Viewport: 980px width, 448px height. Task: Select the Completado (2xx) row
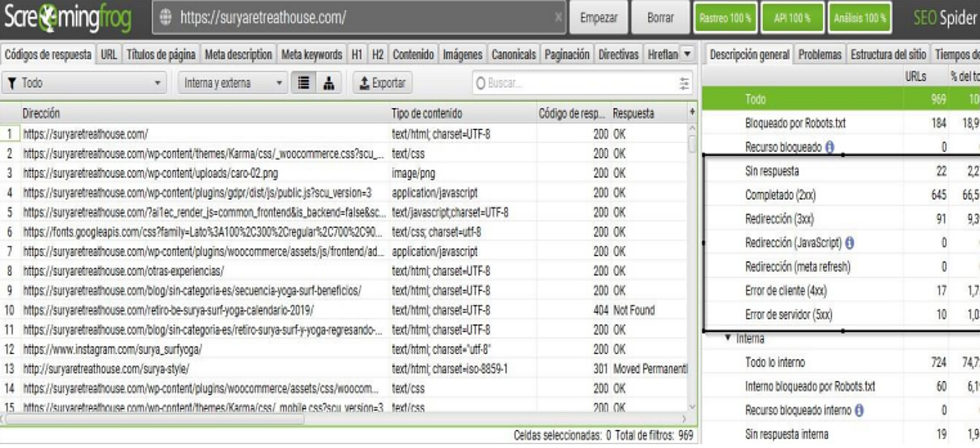point(841,195)
